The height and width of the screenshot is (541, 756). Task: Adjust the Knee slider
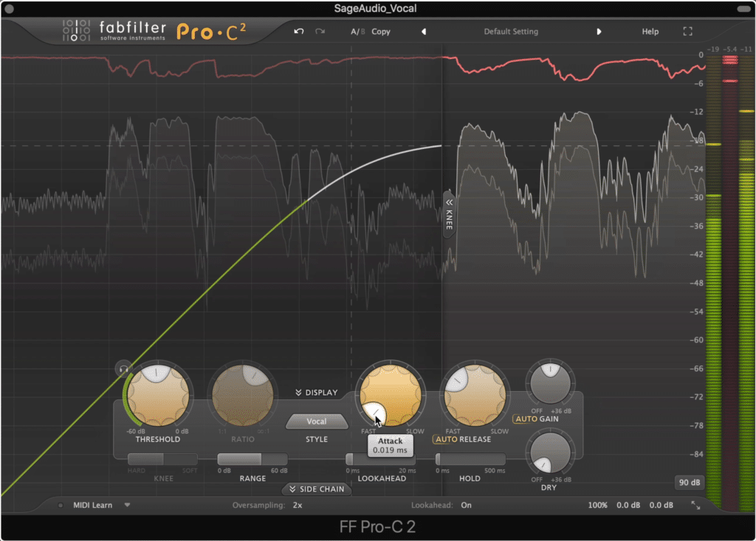162,459
